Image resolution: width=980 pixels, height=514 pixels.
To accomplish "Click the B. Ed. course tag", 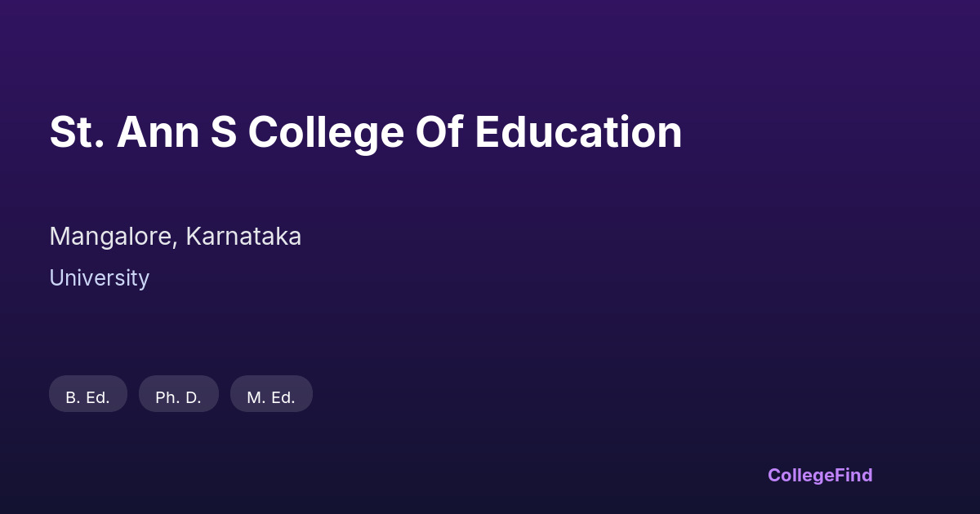I will click(88, 394).
